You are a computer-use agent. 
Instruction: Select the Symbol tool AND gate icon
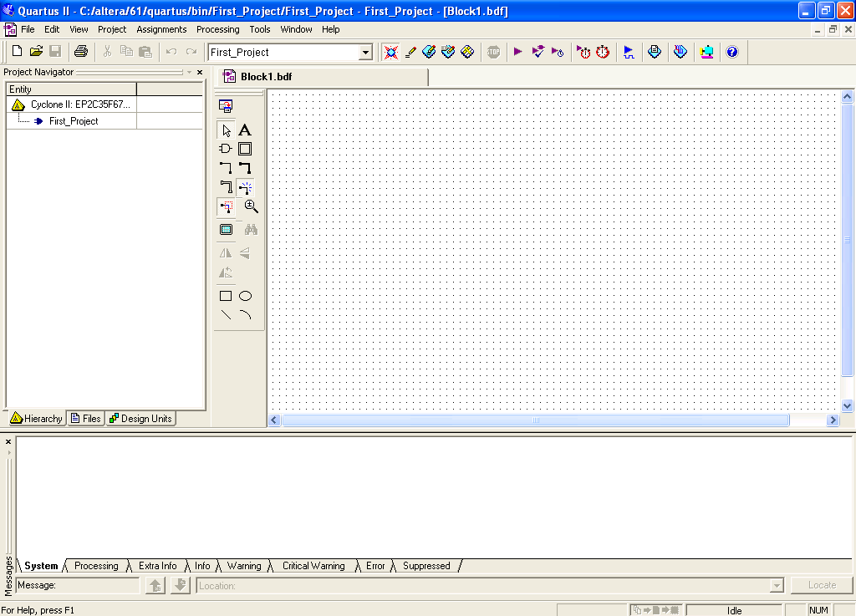[226, 149]
